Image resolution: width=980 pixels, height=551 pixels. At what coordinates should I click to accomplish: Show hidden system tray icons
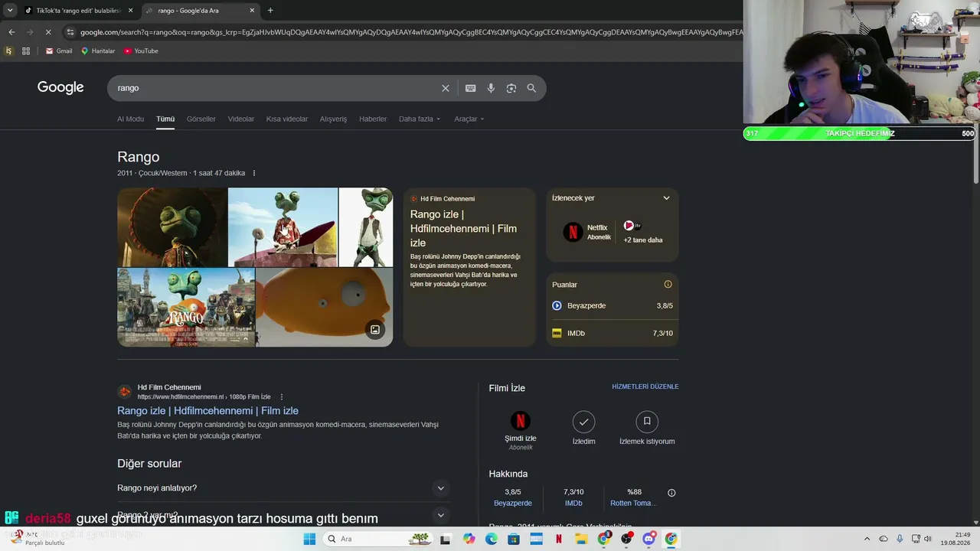click(867, 539)
